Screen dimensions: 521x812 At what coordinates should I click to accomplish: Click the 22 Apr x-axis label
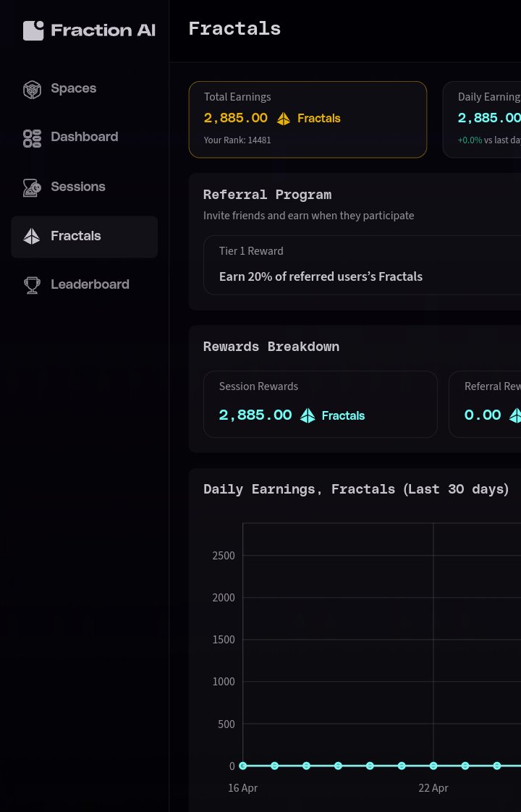tap(433, 788)
